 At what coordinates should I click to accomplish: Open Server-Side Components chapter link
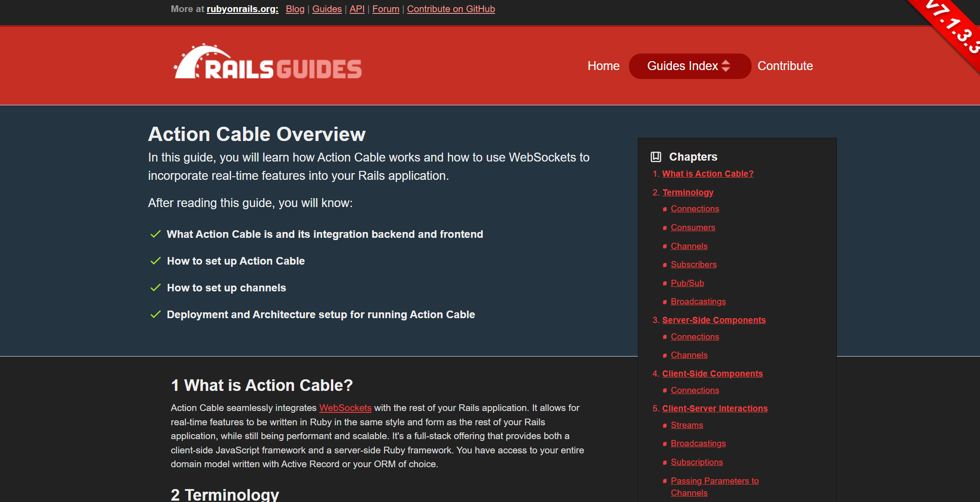713,320
